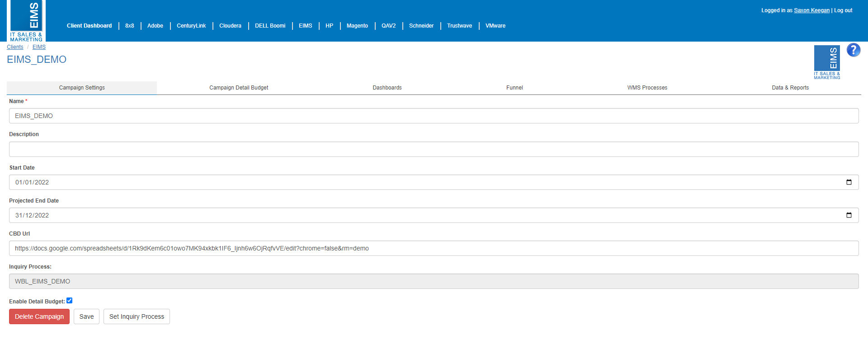Select VMware in the top navigation
The height and width of the screenshot is (340, 868).
click(495, 26)
